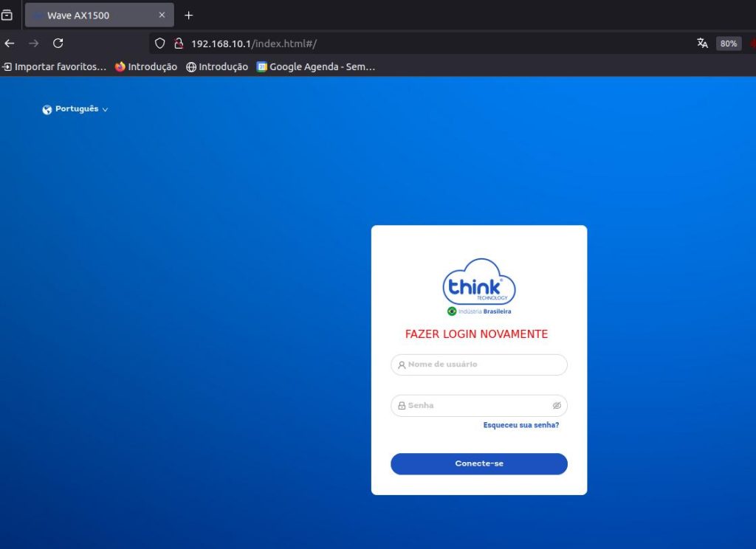Click the Conecte-se button
The image size is (756, 549).
tap(478, 463)
